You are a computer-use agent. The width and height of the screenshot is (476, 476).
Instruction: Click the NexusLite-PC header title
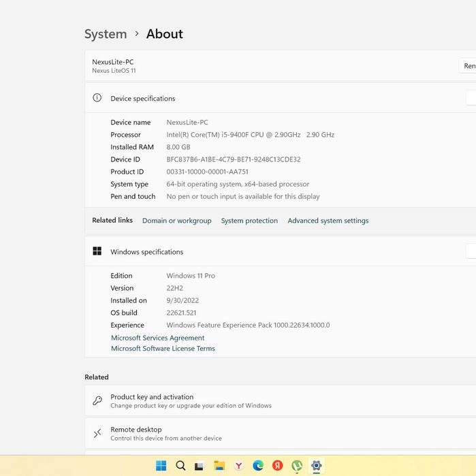(x=112, y=62)
